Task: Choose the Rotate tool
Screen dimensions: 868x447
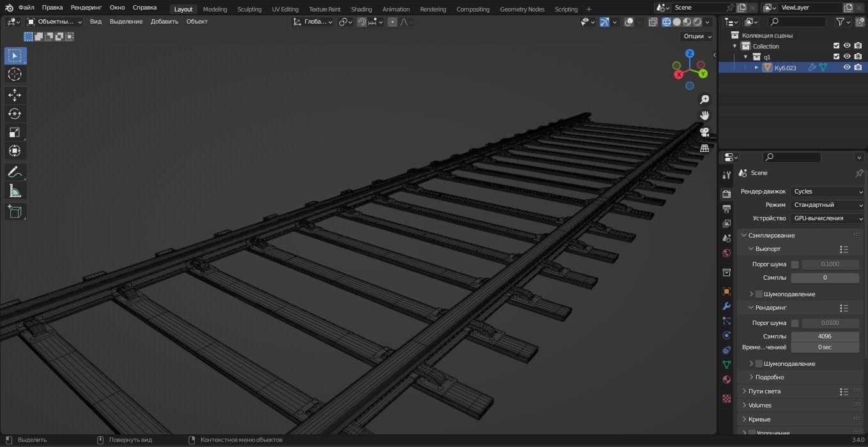Action: 15,114
